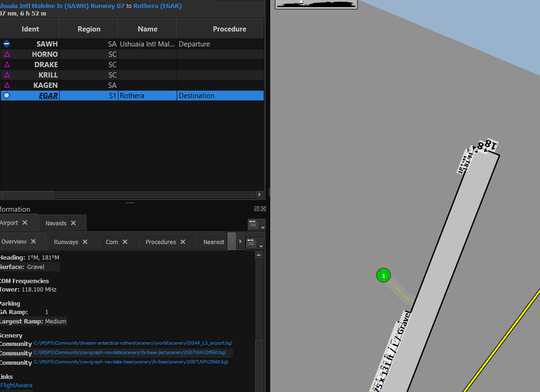Close the Information dock panel
This screenshot has width=540, height=392.
pos(264,208)
